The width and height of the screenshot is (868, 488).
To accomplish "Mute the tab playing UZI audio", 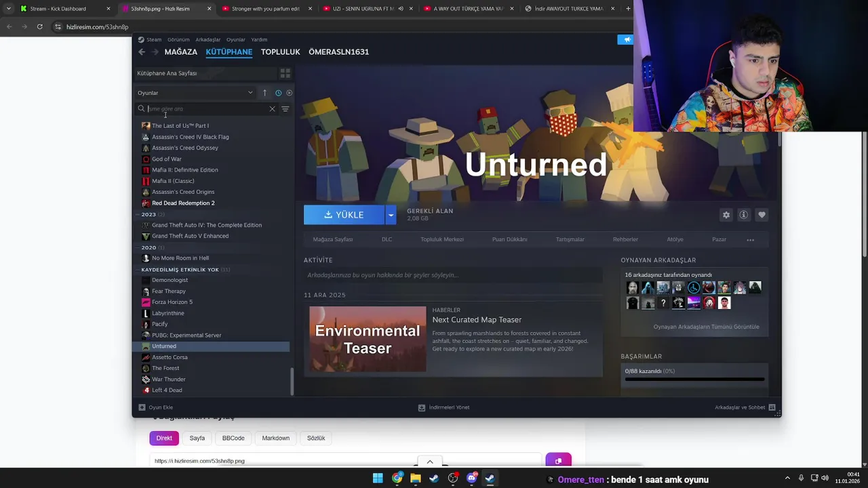I will (401, 9).
